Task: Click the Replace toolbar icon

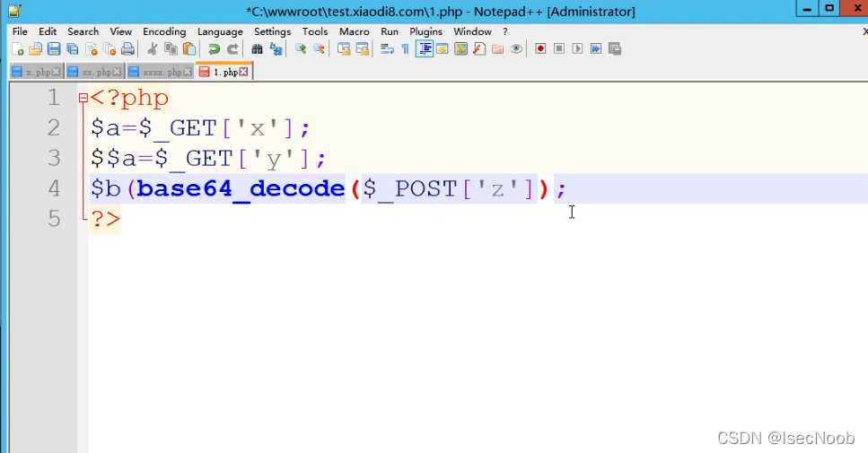Action: click(276, 49)
